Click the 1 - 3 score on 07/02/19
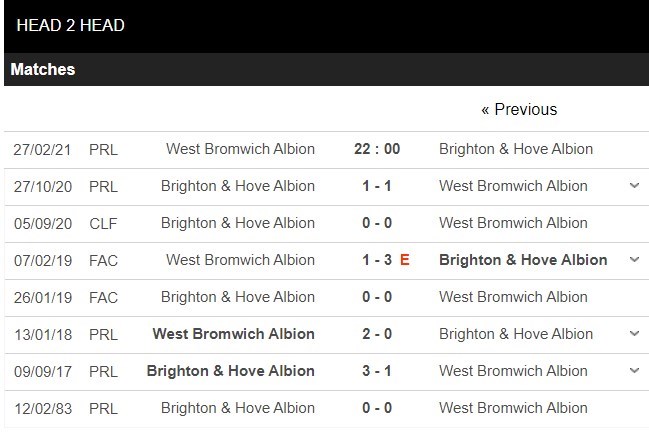 pos(377,260)
